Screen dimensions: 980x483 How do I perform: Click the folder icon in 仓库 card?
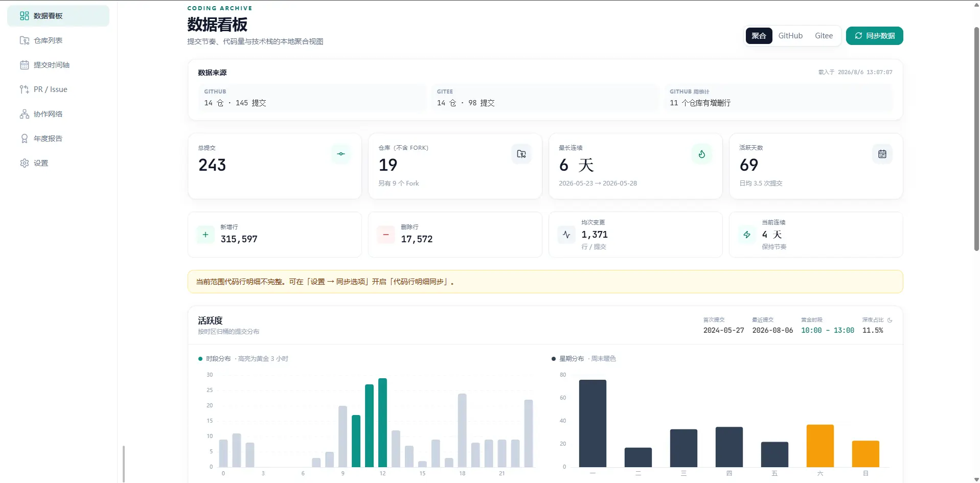click(521, 154)
